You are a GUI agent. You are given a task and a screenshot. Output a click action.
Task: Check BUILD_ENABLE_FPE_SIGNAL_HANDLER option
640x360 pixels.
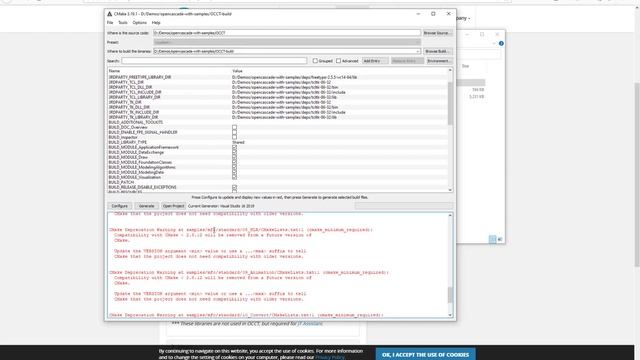[x=234, y=132]
